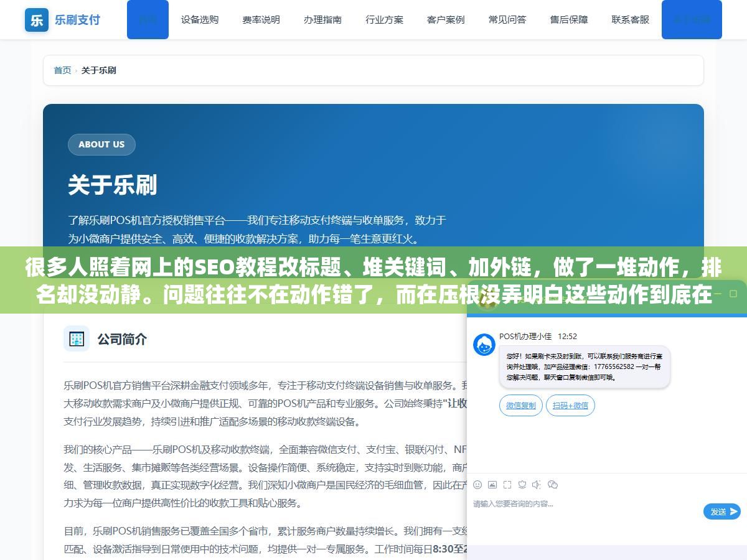Click the paragraph starting 目前，乐刷POS机销售服务
747x560 pixels.
click(265, 540)
